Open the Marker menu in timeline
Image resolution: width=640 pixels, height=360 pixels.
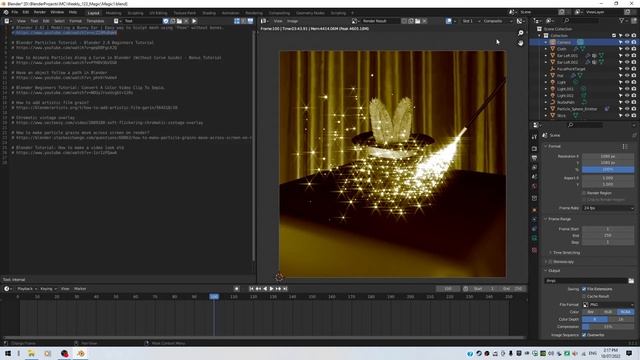pyautogui.click(x=80, y=289)
